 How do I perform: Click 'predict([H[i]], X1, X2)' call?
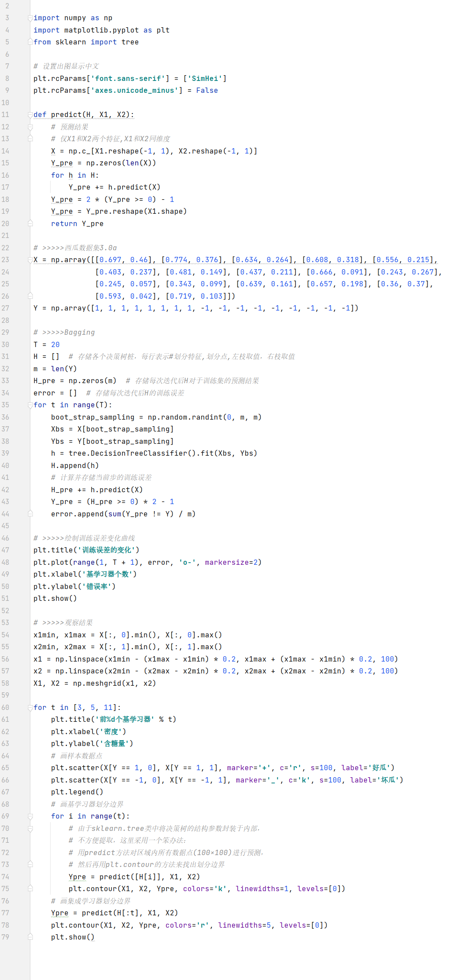click(x=150, y=877)
